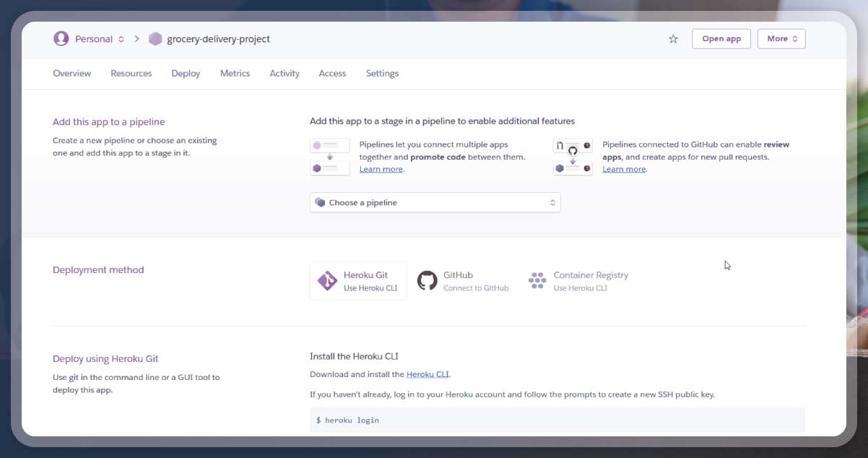Choose Container Registry deployment method
868x458 pixels.
[578, 281]
